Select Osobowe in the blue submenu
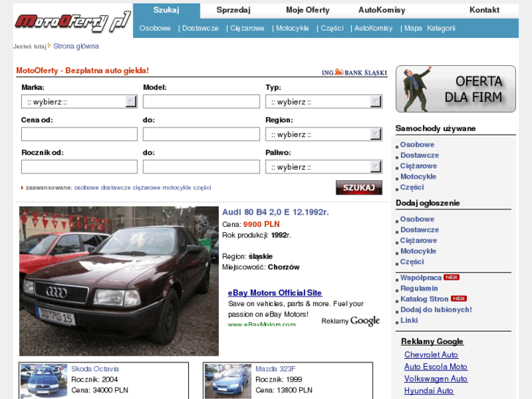532x399 pixels. click(x=154, y=28)
